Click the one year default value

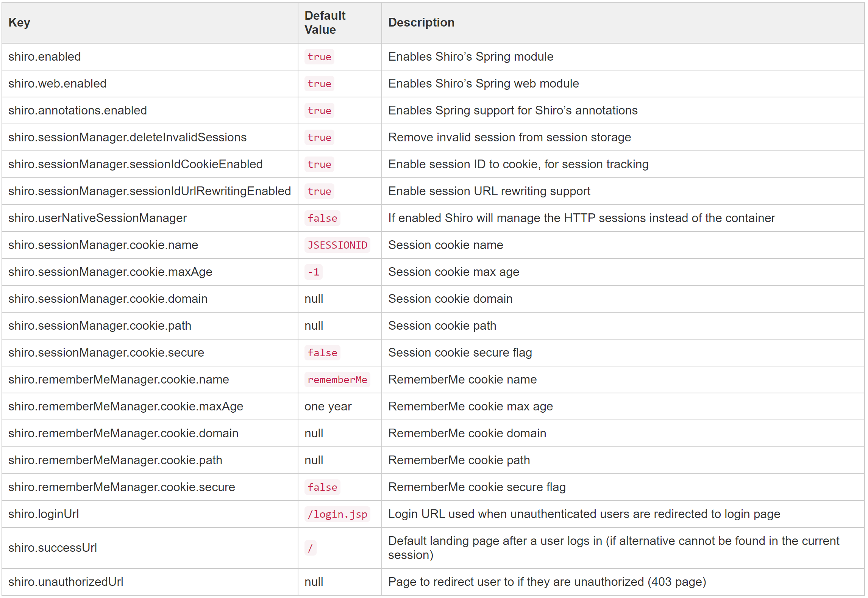328,406
